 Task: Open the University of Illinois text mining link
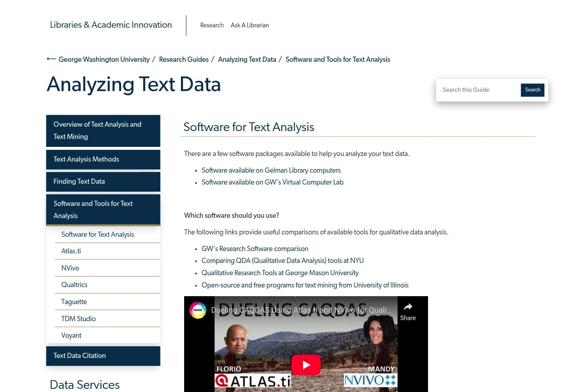pyautogui.click(x=305, y=285)
